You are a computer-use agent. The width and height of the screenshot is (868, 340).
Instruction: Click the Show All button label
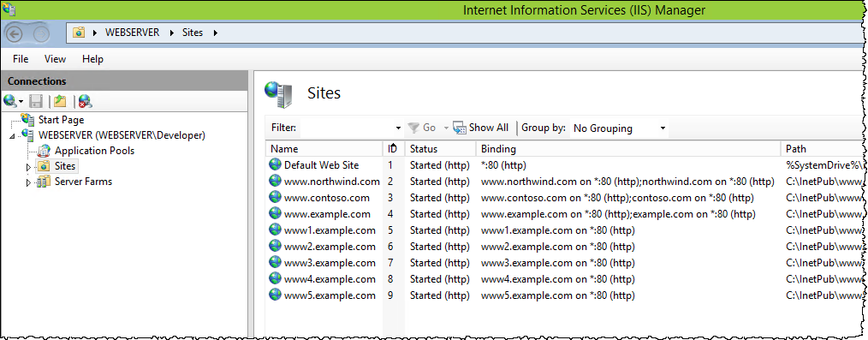(489, 128)
